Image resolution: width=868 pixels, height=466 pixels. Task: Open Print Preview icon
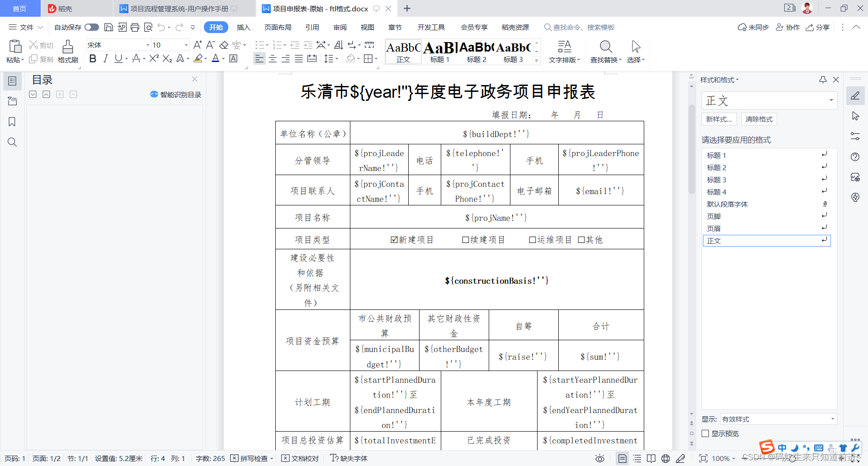coord(148,27)
